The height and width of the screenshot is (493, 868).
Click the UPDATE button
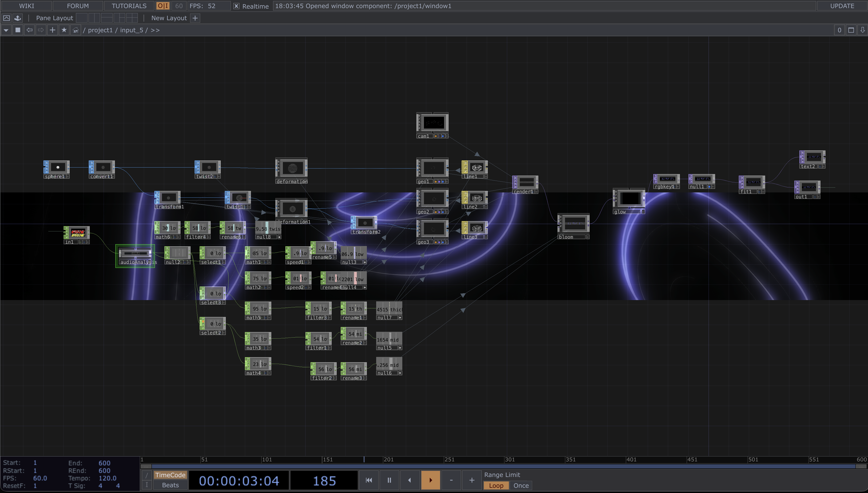842,6
